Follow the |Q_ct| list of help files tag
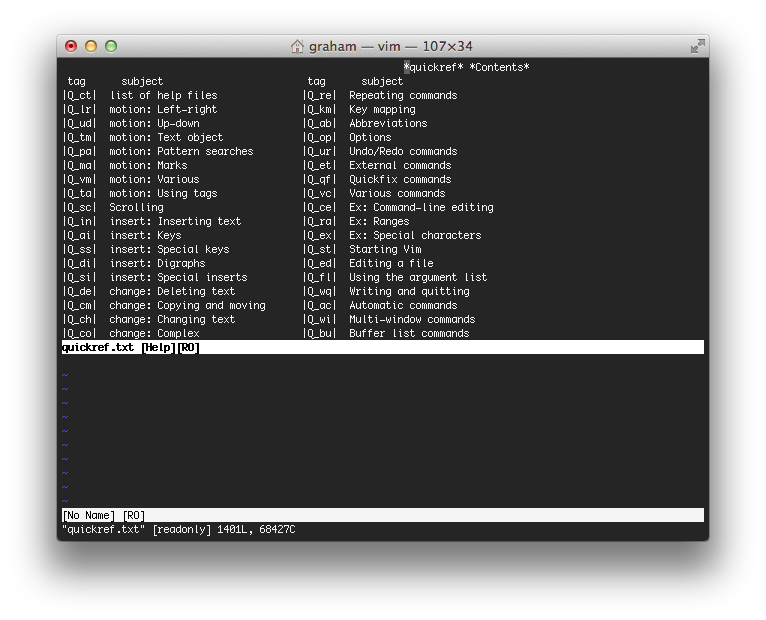This screenshot has height=620, width=766. click(80, 96)
